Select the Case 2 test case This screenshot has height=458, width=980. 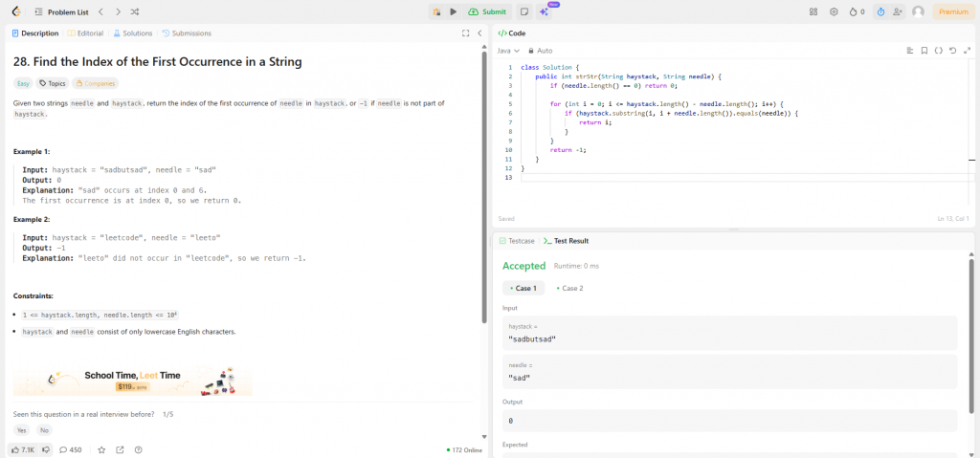569,288
